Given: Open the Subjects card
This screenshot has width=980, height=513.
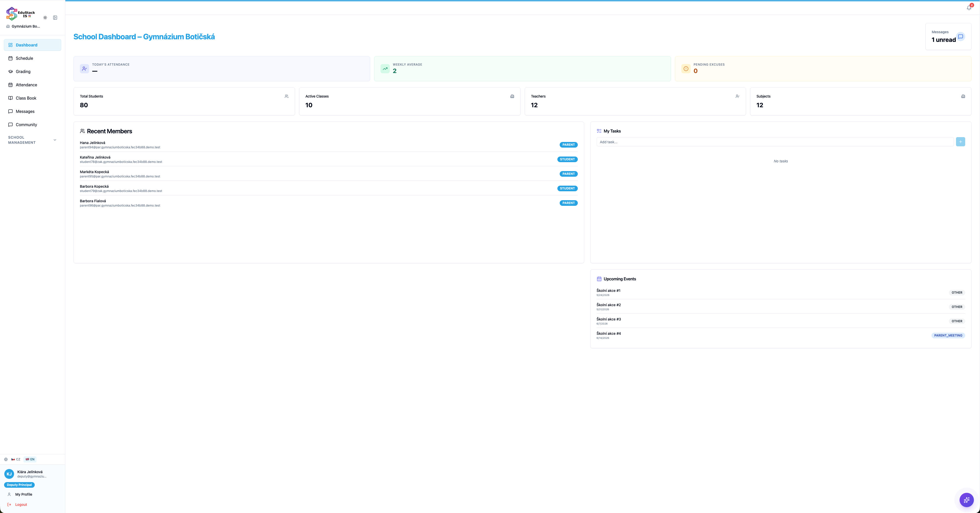Looking at the screenshot, I should 861,101.
